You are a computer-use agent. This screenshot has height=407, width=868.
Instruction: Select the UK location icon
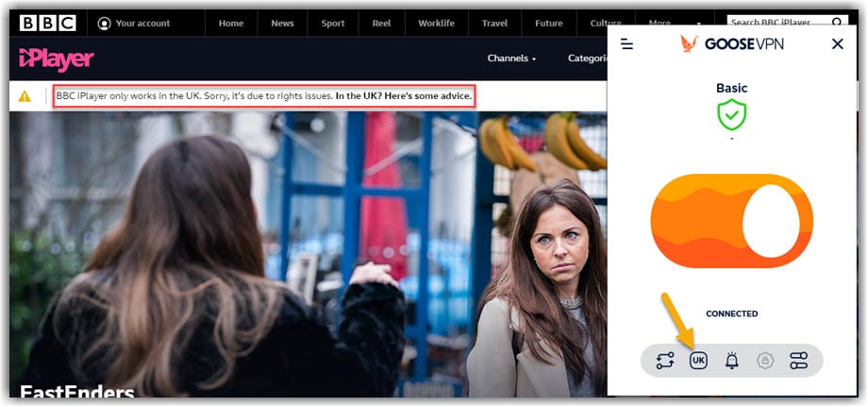coord(698,361)
